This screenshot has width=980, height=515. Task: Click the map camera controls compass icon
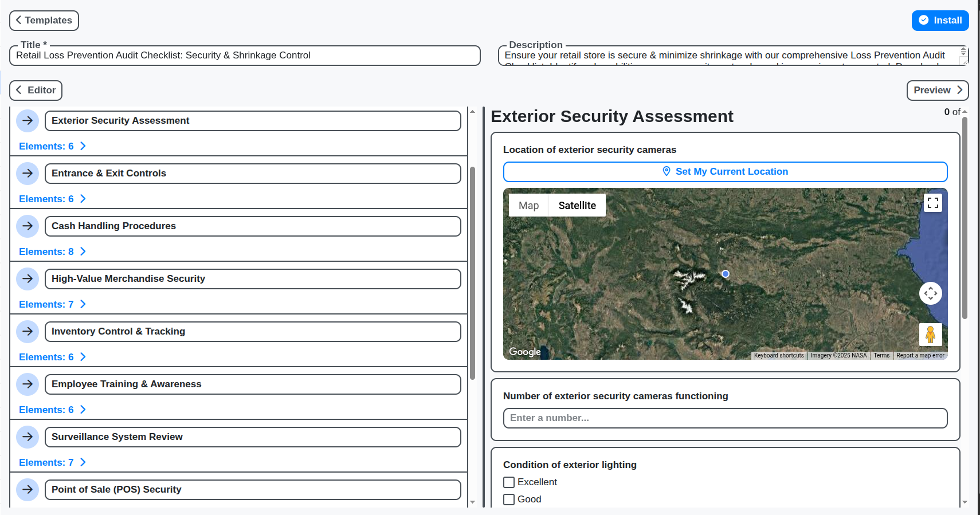930,293
